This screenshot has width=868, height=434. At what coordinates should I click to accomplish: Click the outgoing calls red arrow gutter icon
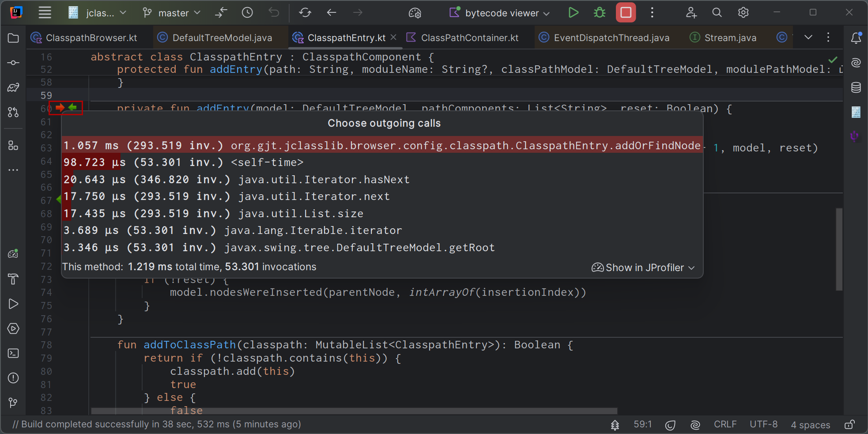click(x=60, y=107)
